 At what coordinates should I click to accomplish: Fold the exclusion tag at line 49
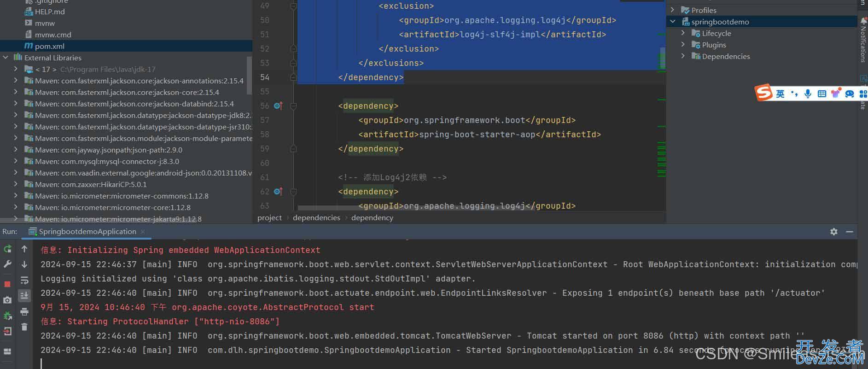coord(293,6)
